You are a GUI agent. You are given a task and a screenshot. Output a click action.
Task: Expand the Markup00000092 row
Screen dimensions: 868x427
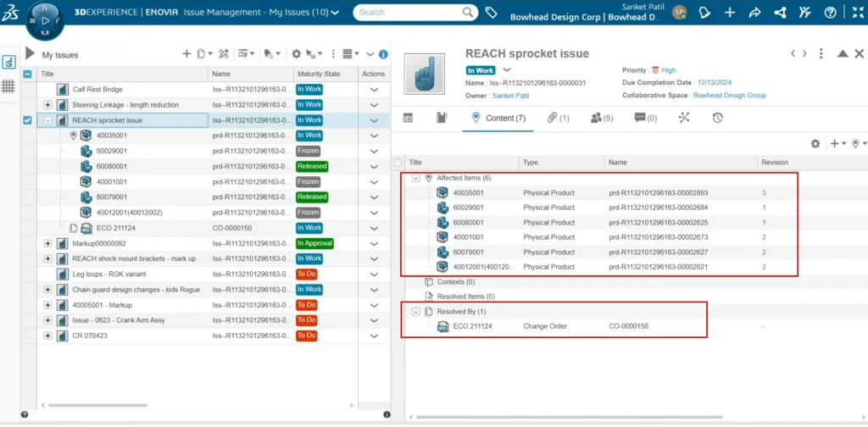(x=47, y=243)
